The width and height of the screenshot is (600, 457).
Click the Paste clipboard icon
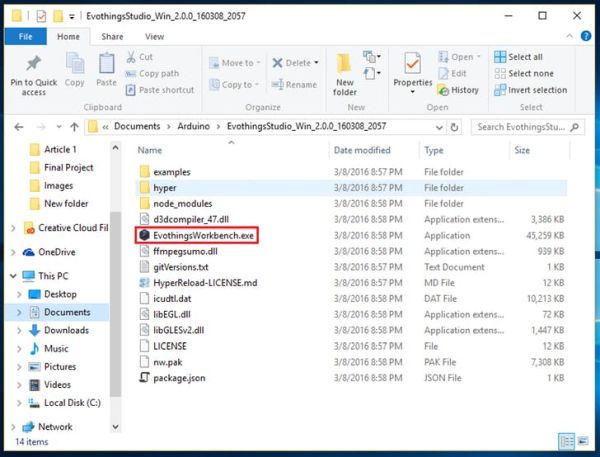tap(106, 63)
